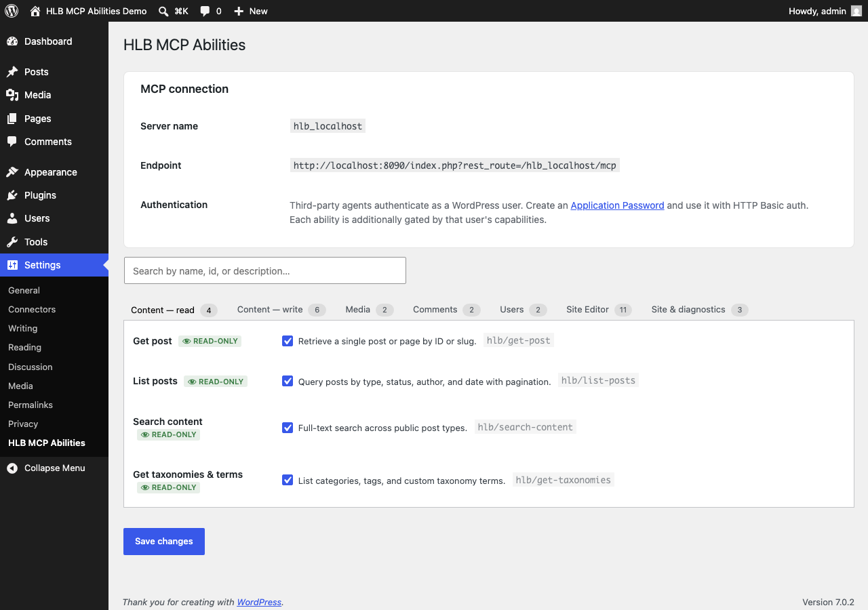Open the Media abilities tab
Viewport: 868px width, 610px height.
370,310
